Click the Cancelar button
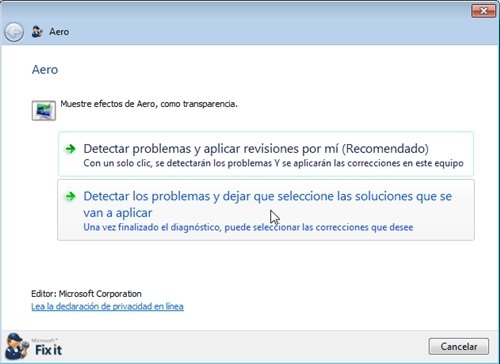The image size is (500, 364). pos(459,346)
